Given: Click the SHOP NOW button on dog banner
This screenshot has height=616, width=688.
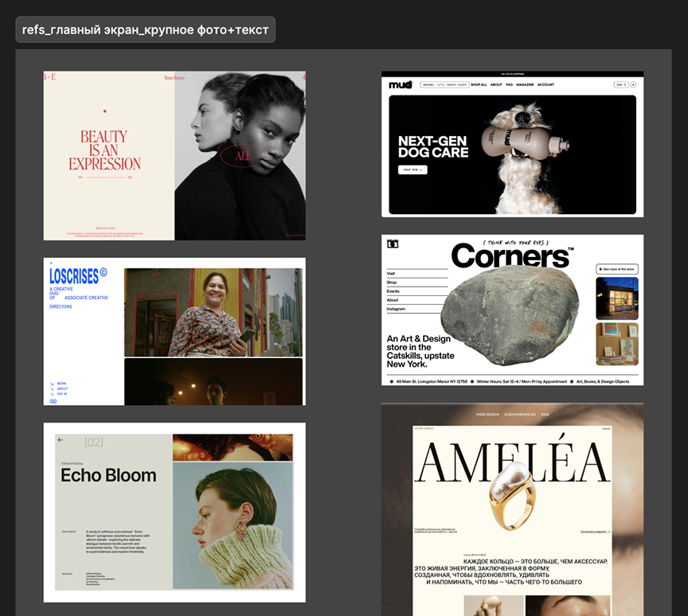Looking at the screenshot, I should coord(412,170).
